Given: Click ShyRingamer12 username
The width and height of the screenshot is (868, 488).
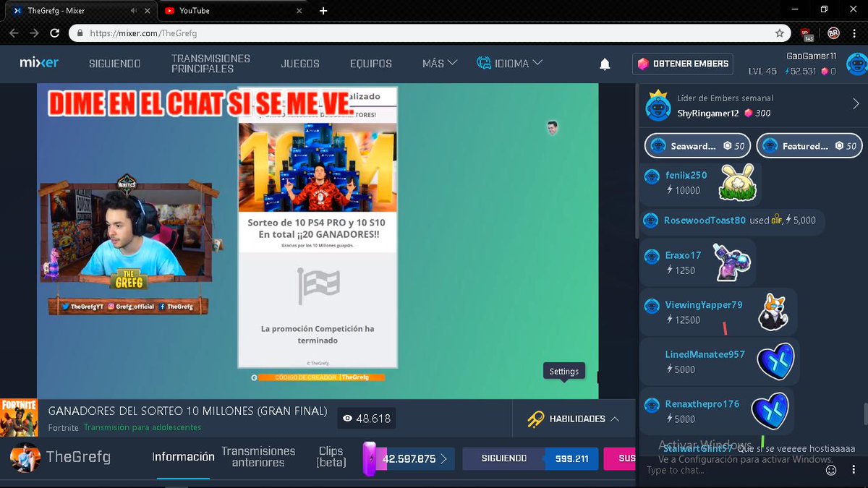Looking at the screenshot, I should pos(708,114).
